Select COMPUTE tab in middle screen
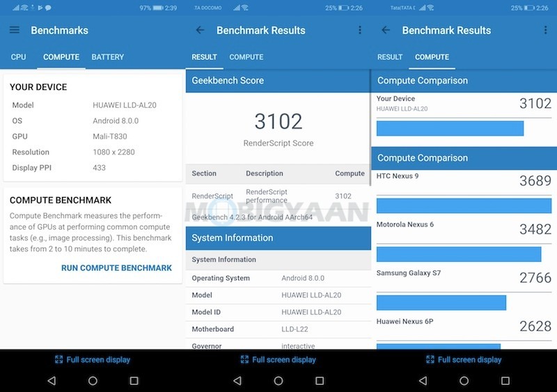The image size is (557, 392). pyautogui.click(x=246, y=57)
